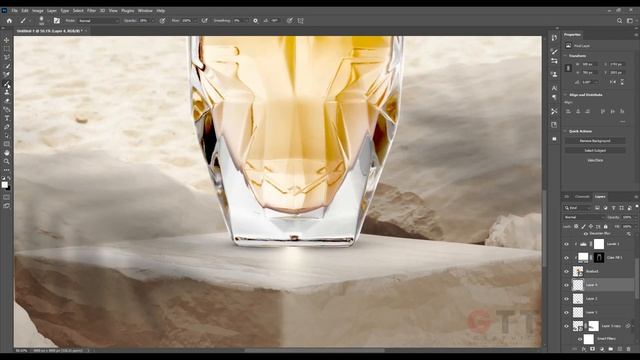Click the Remove Background button
Screen dimensions: 640x360
[x=595, y=141]
